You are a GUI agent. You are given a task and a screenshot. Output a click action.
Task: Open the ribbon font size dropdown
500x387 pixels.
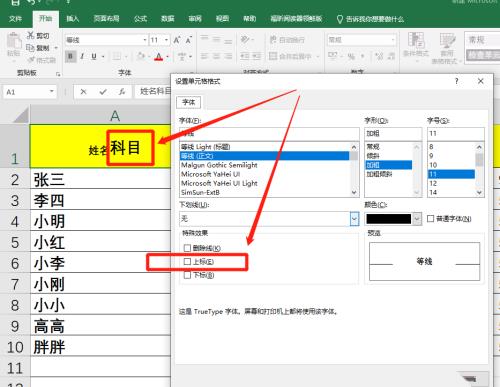click(x=166, y=40)
